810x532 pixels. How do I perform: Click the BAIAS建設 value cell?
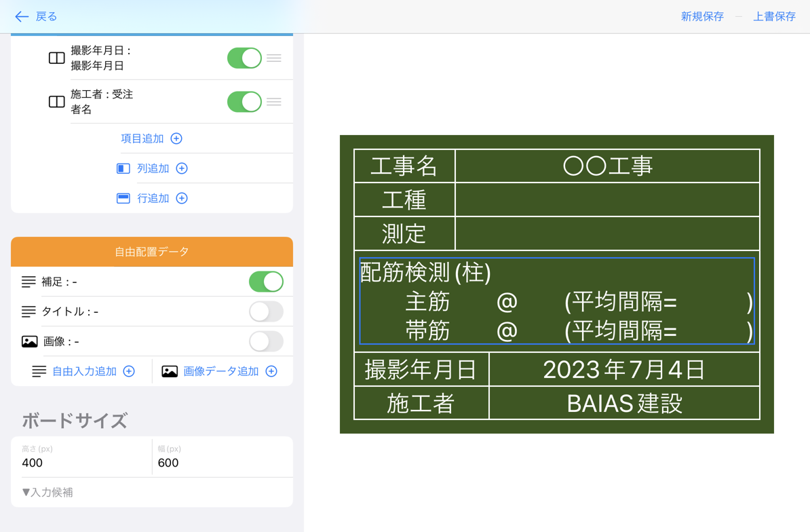tap(624, 403)
